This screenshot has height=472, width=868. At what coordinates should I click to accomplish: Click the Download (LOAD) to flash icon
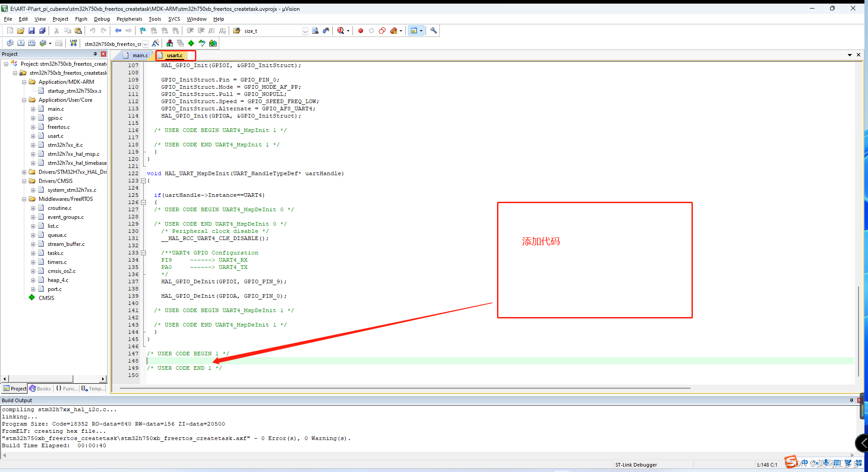coord(73,43)
